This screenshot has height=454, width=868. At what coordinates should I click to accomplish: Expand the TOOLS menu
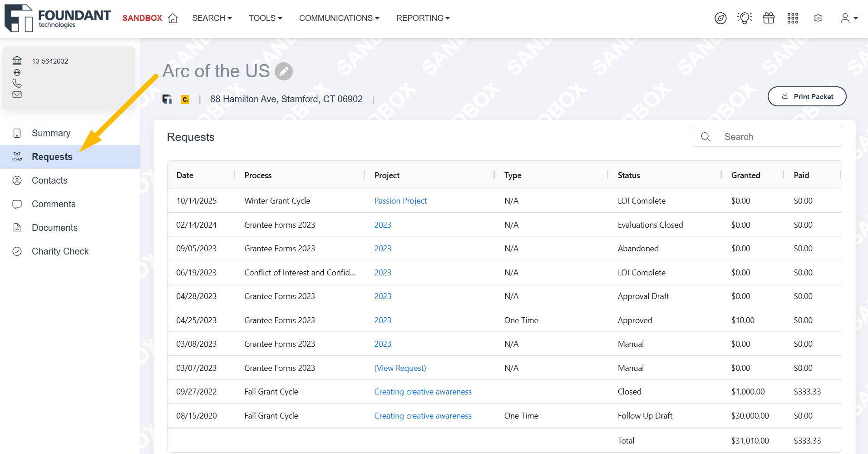coord(265,18)
